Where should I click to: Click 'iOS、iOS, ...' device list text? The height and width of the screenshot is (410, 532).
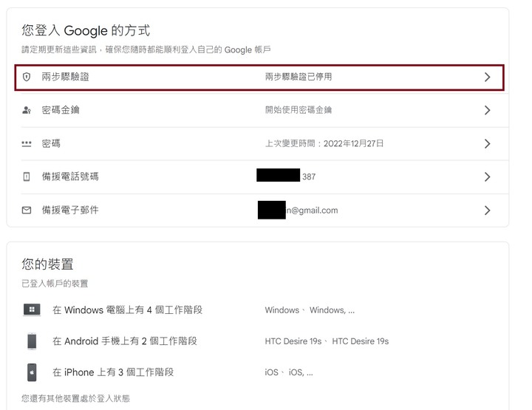289,373
